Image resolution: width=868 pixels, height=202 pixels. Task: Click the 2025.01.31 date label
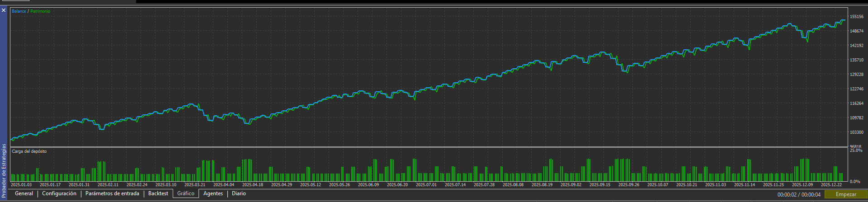tap(79, 185)
